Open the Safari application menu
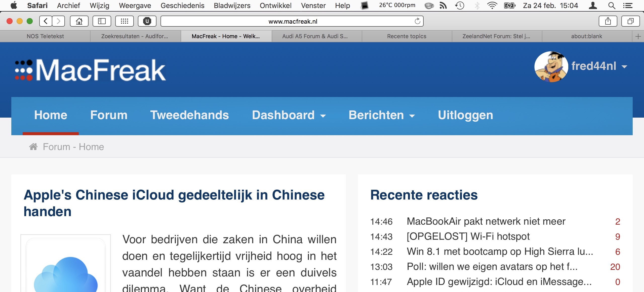 (37, 6)
